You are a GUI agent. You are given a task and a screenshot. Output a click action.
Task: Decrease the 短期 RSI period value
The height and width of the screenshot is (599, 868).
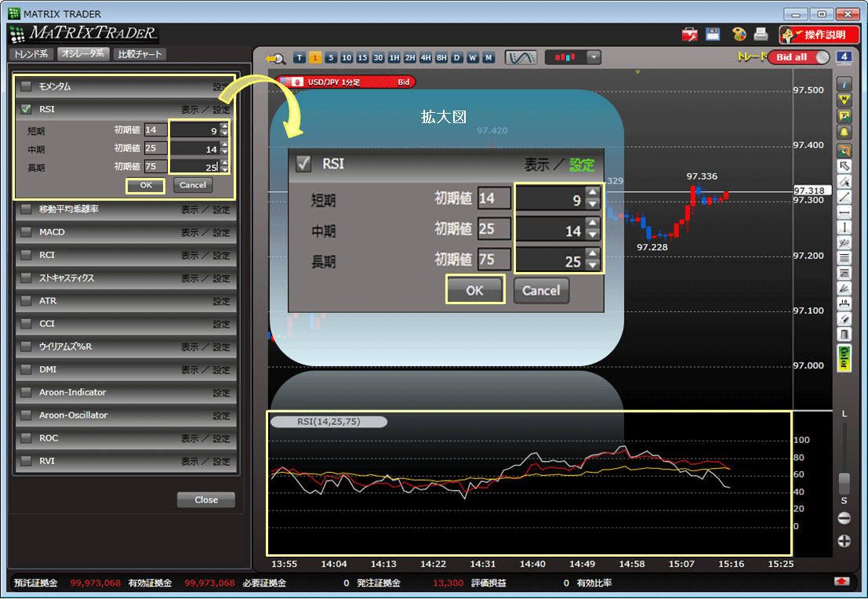(224, 133)
